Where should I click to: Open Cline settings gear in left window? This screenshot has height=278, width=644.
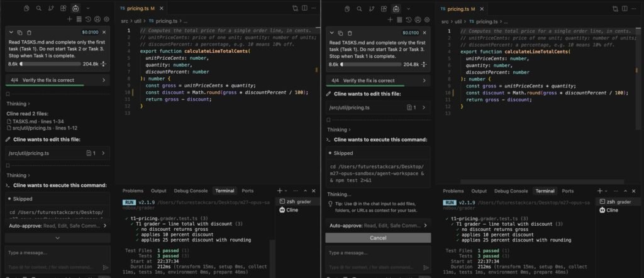point(107,19)
